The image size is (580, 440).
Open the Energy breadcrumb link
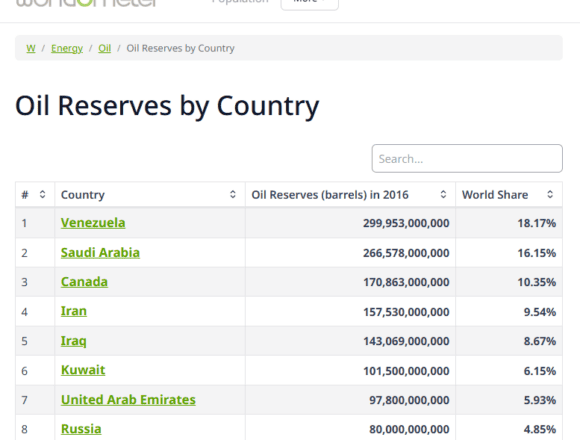(67, 48)
